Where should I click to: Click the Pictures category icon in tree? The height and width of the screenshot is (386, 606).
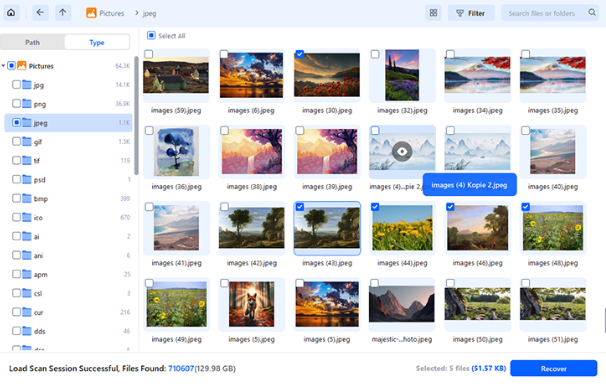point(22,66)
